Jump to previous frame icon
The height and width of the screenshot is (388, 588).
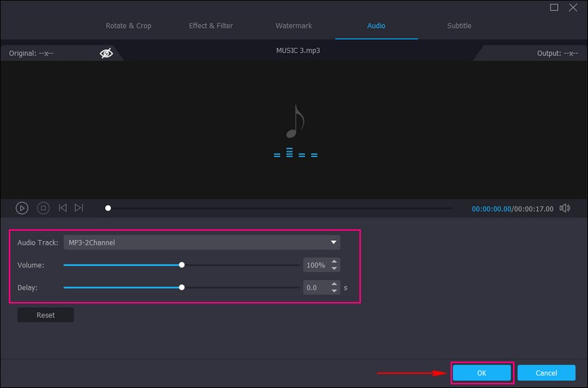point(63,209)
